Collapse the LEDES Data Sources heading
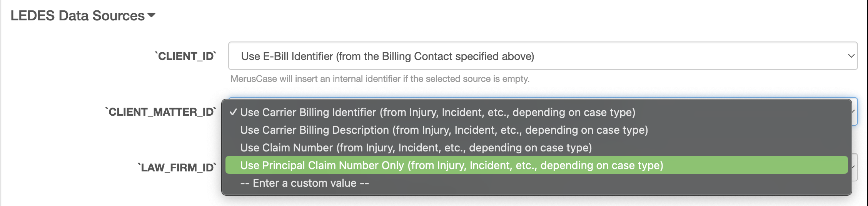 pos(83,15)
